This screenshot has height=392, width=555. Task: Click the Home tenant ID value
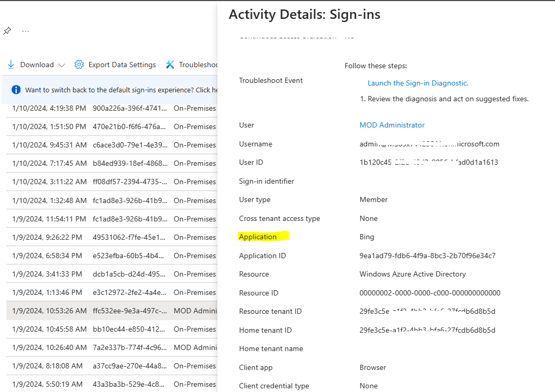pyautogui.click(x=427, y=330)
